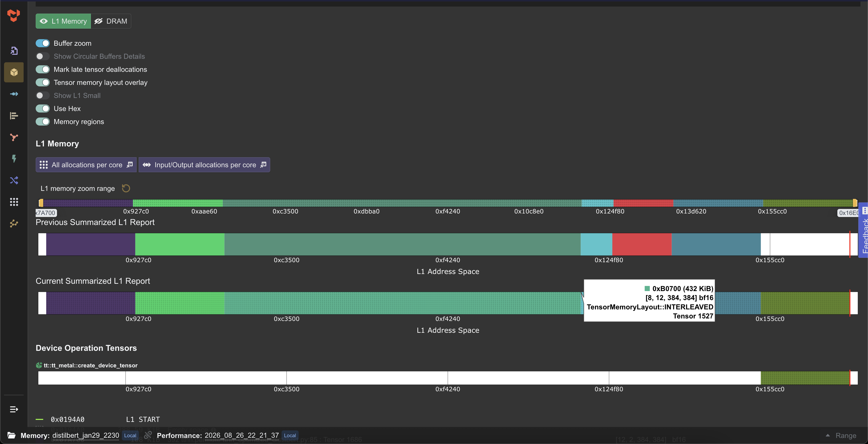The height and width of the screenshot is (444, 868).
Task: Open the shuffle arrows sidebar icon
Action: (14, 180)
